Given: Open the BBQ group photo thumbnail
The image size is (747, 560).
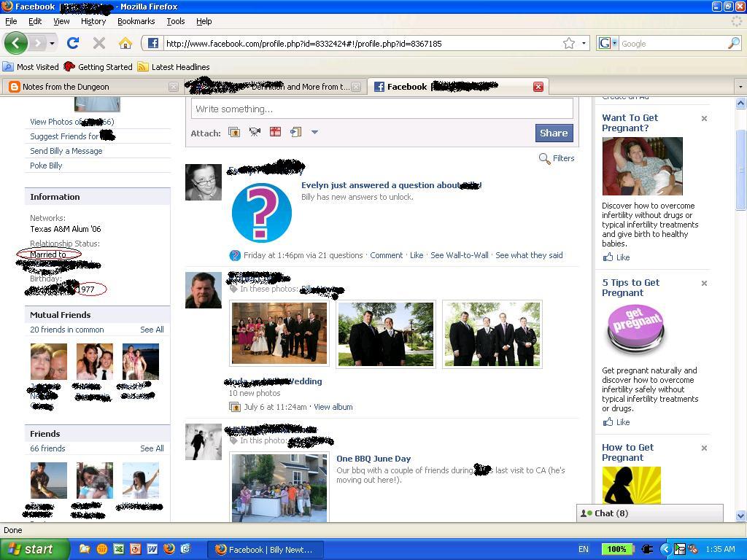Looking at the screenshot, I should pos(279,487).
